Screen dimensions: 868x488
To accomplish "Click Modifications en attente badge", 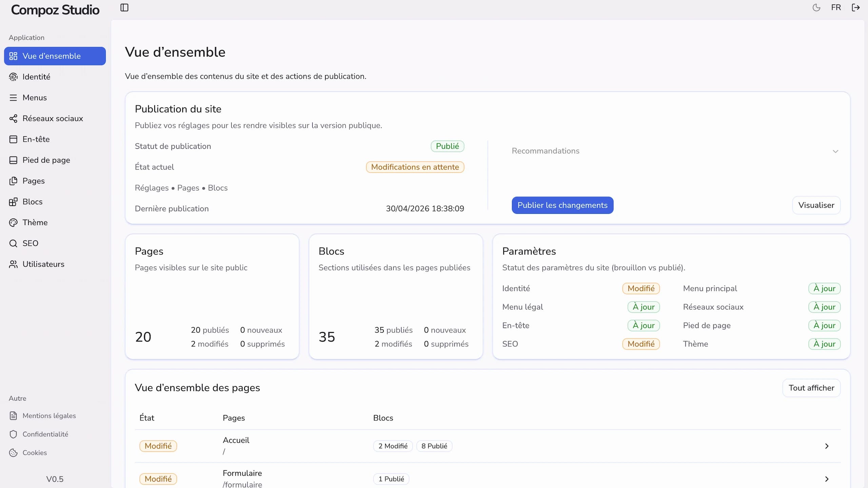I will point(415,167).
